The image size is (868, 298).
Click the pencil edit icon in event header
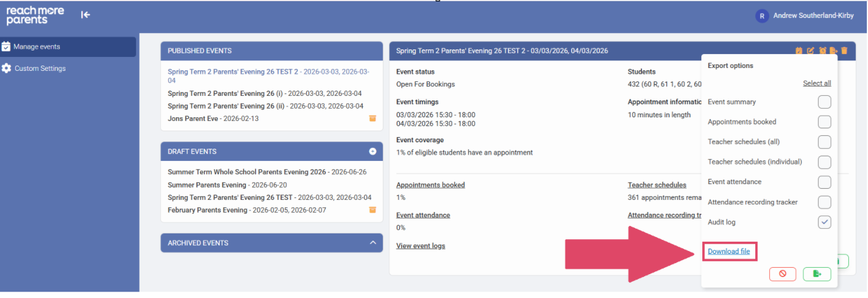pos(810,51)
